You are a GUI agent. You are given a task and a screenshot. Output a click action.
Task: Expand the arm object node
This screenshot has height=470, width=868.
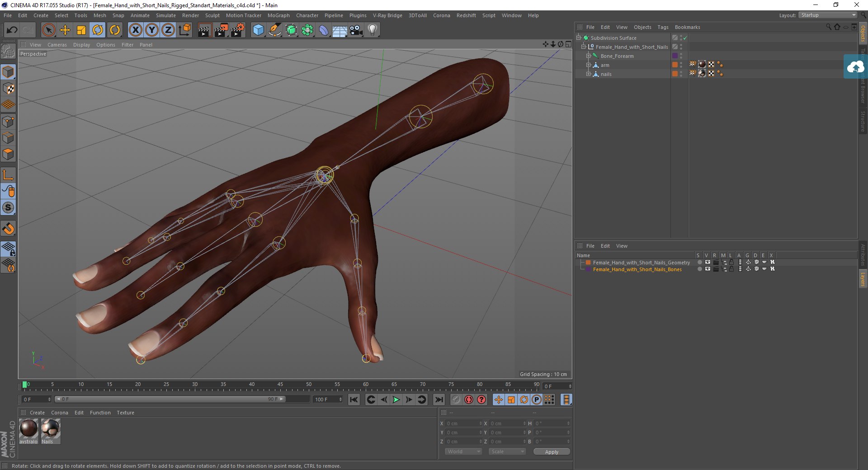589,65
